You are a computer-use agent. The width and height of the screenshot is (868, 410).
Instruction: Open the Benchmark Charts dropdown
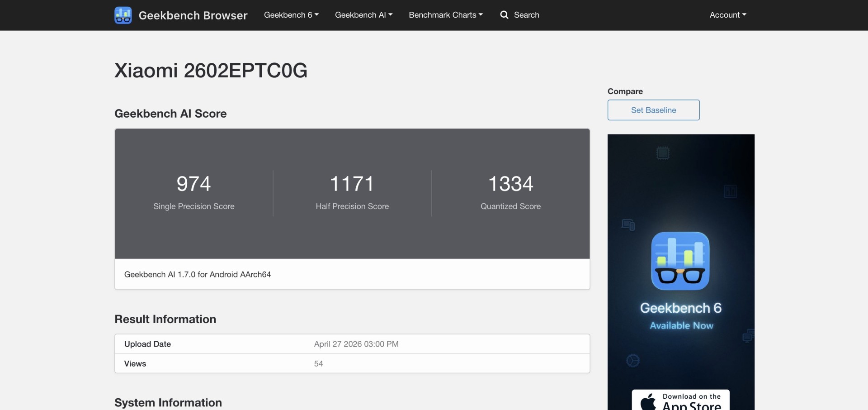point(445,15)
